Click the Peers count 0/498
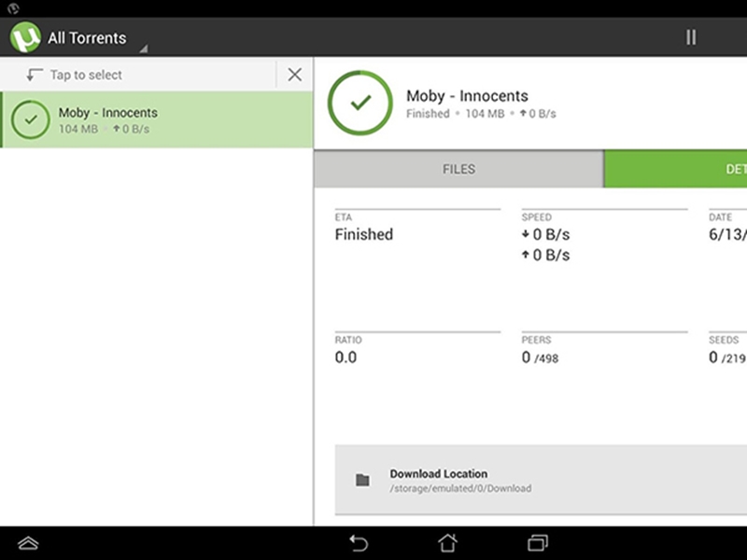 [x=540, y=357]
